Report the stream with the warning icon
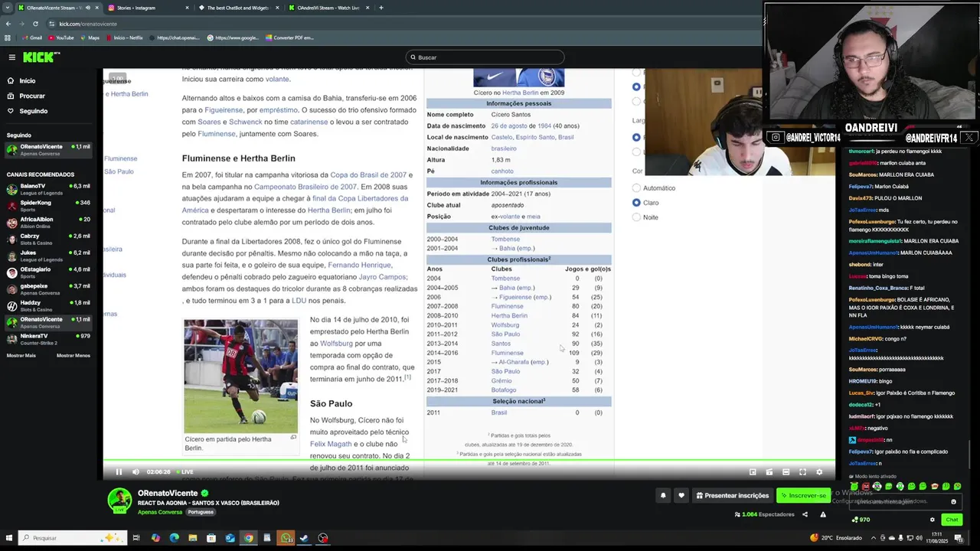Viewport: 980px width, 551px height. [823, 514]
